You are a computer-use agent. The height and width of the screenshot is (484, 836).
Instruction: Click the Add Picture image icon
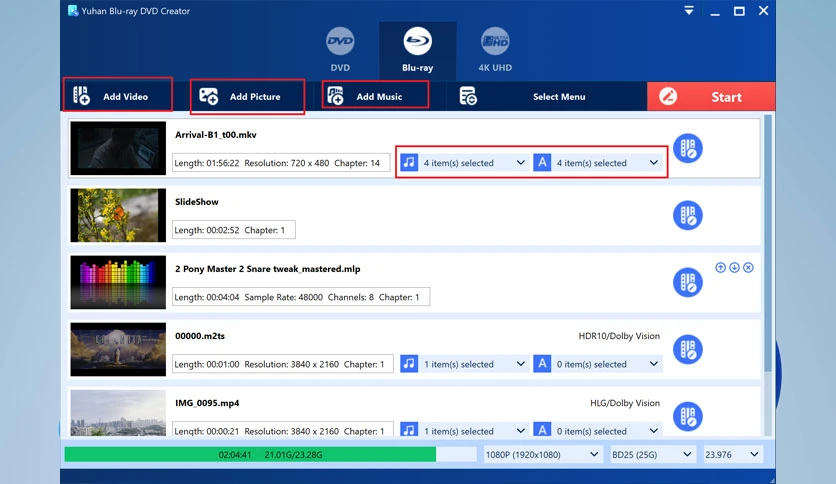tap(208, 96)
